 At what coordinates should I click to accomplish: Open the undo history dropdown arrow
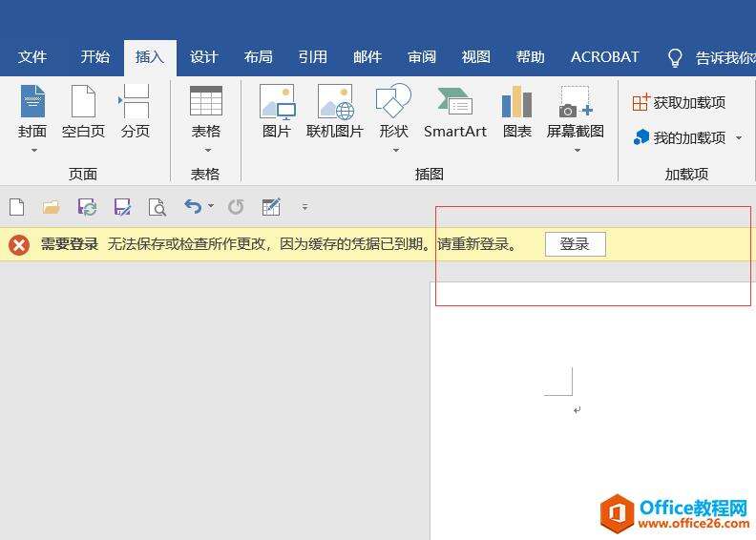(x=211, y=206)
